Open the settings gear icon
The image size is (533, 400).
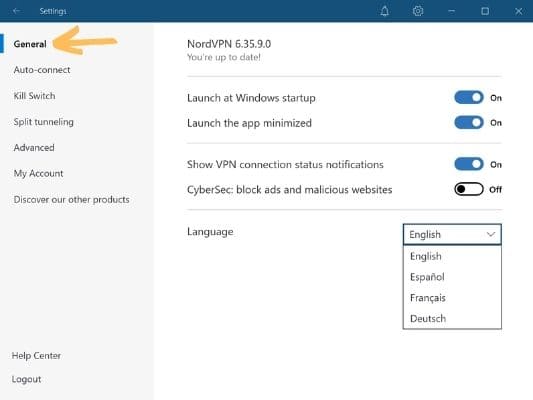point(418,11)
